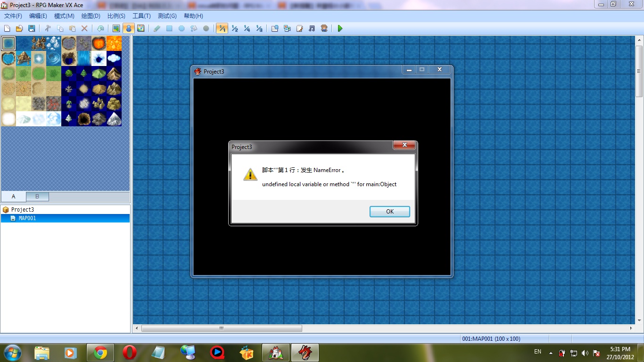
Task: Pick the lava tile in palette
Action: coord(99,43)
